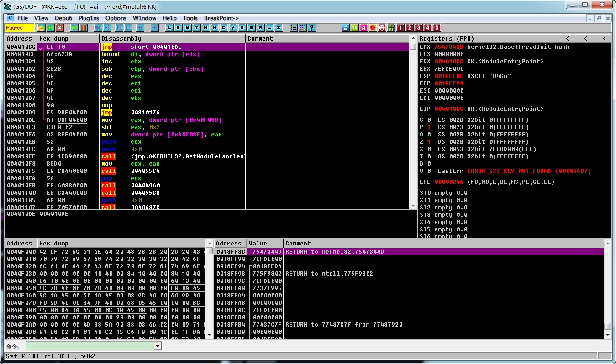The width and height of the screenshot is (616, 364).
Task: Click the green binary 010 plugin icon
Action: coord(391,28)
